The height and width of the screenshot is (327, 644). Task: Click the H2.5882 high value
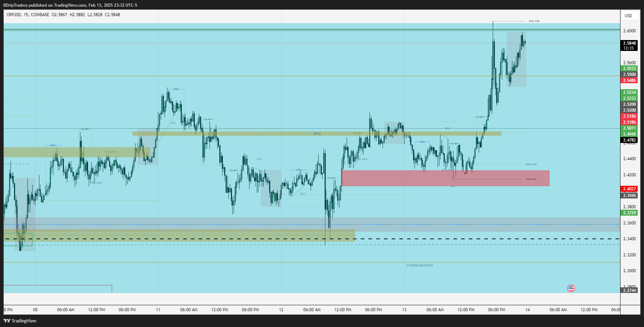pos(77,15)
